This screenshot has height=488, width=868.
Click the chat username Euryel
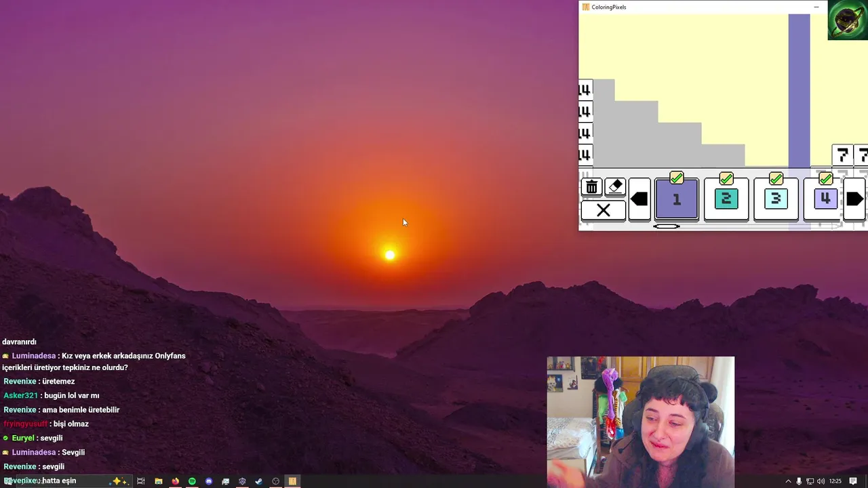24,439
